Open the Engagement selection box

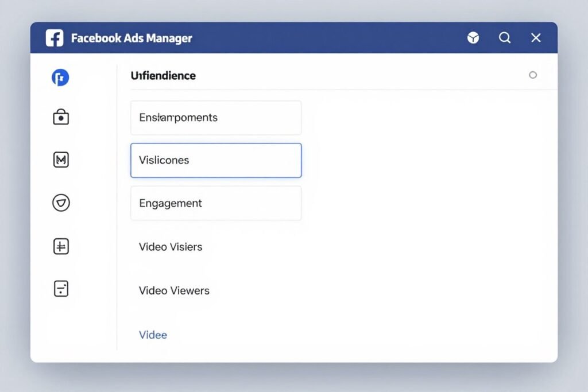pyautogui.click(x=216, y=203)
